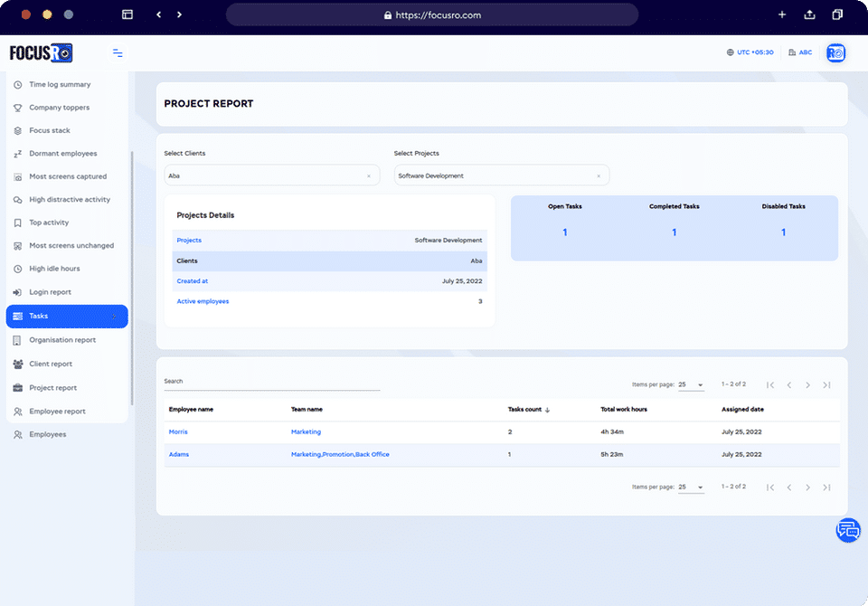Click the Focus stack layers icon
The image size is (868, 606).
18,131
